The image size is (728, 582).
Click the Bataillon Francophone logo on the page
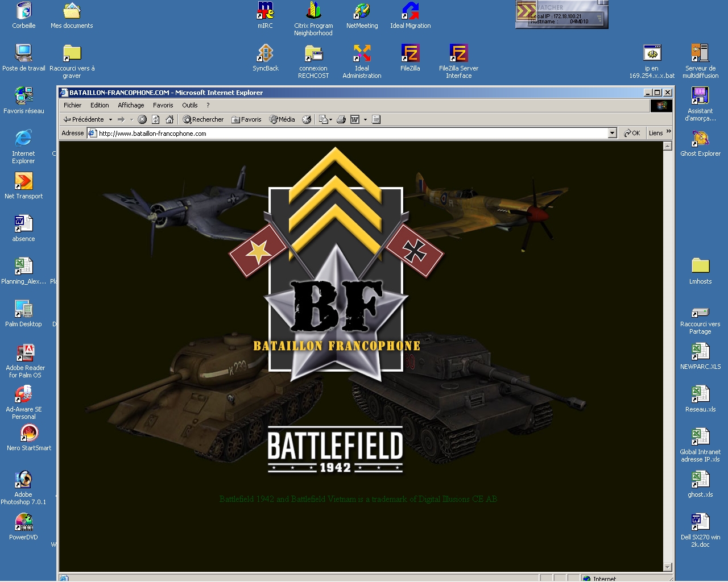tap(336, 264)
